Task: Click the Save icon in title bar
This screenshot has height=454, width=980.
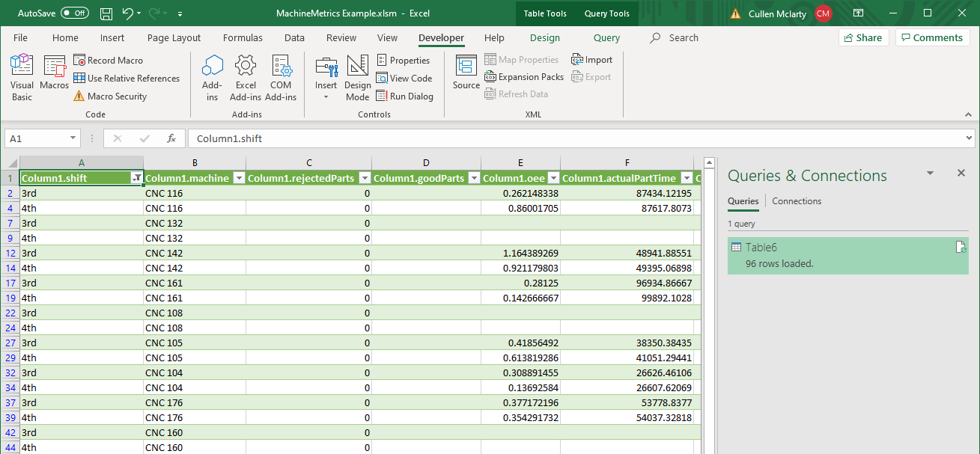Action: pos(106,13)
